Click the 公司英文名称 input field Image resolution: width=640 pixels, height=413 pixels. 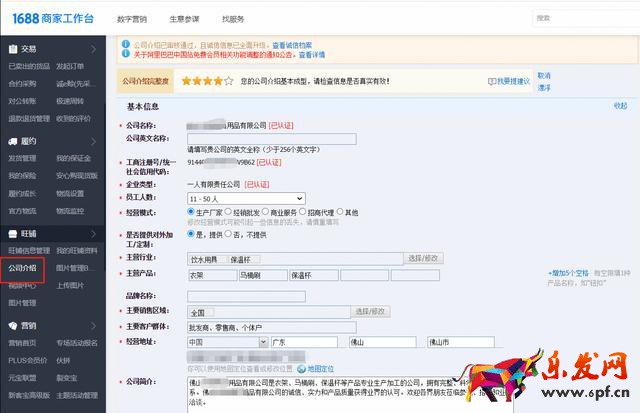(x=271, y=139)
